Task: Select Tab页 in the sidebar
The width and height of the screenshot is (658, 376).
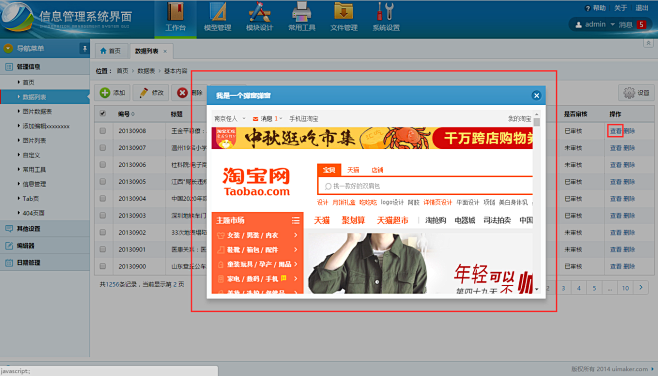Action: pyautogui.click(x=31, y=198)
